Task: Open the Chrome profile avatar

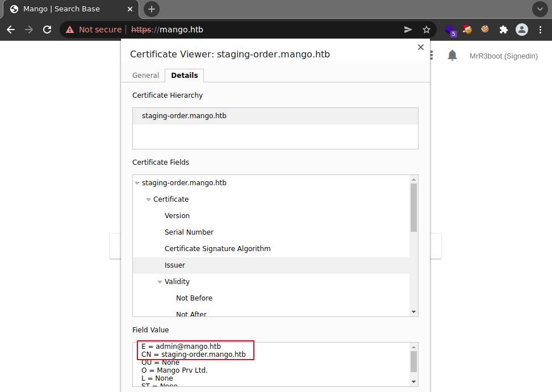Action: (x=521, y=30)
